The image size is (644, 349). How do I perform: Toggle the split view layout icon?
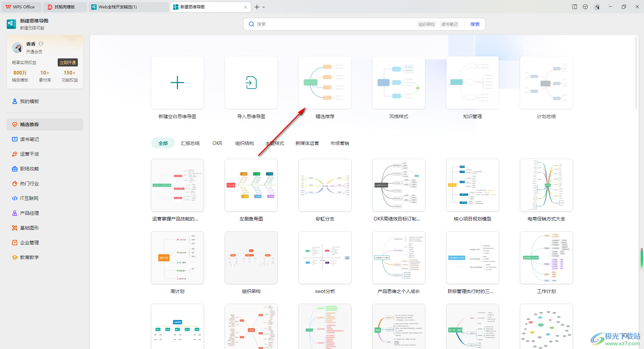[575, 7]
